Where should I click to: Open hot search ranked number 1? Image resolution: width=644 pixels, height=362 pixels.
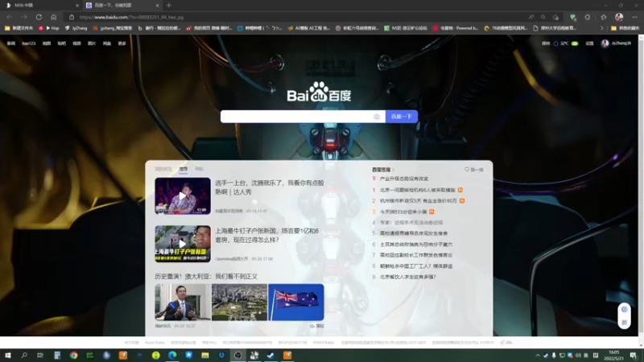coord(417,190)
